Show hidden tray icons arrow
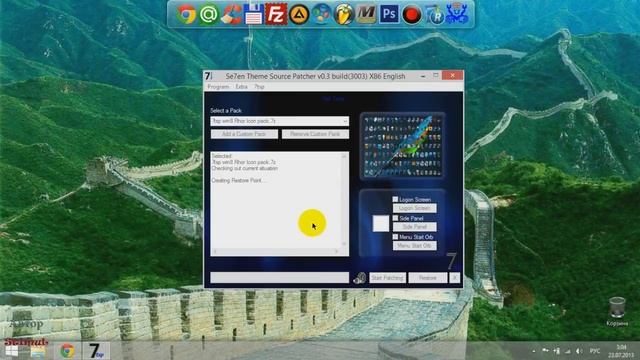Viewport: 640px width, 360px height. click(534, 351)
